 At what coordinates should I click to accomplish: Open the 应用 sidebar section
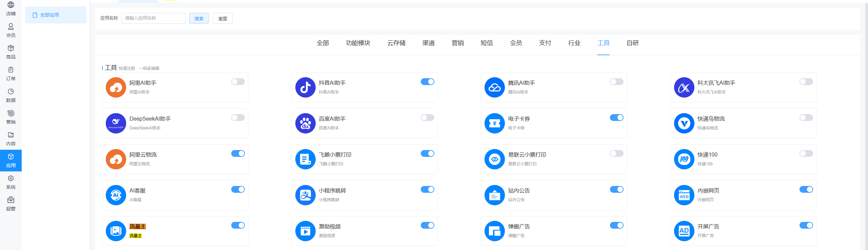[11, 161]
